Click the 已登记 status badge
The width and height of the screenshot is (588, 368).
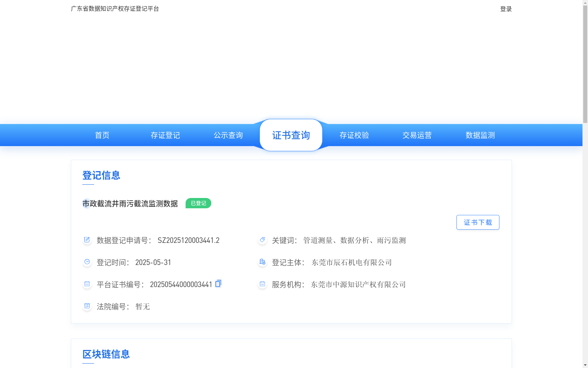(198, 203)
